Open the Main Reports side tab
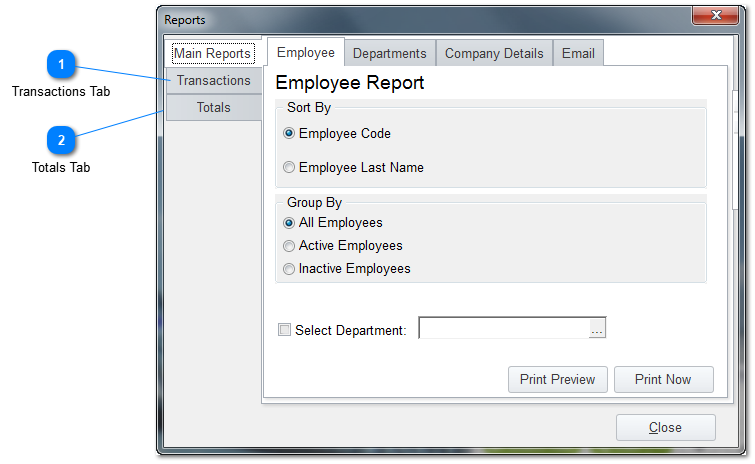Viewport: 755px width, 464px height. pyautogui.click(x=213, y=53)
